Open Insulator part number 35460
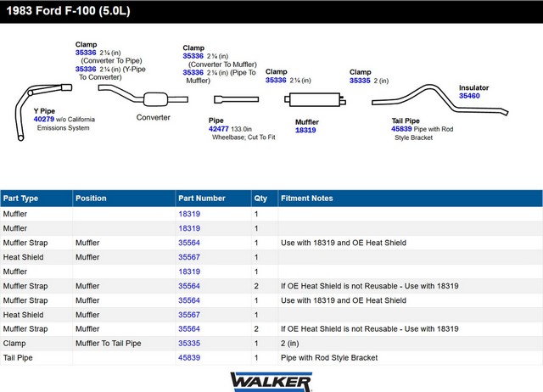Viewport: 543px width, 392px height. [x=469, y=96]
